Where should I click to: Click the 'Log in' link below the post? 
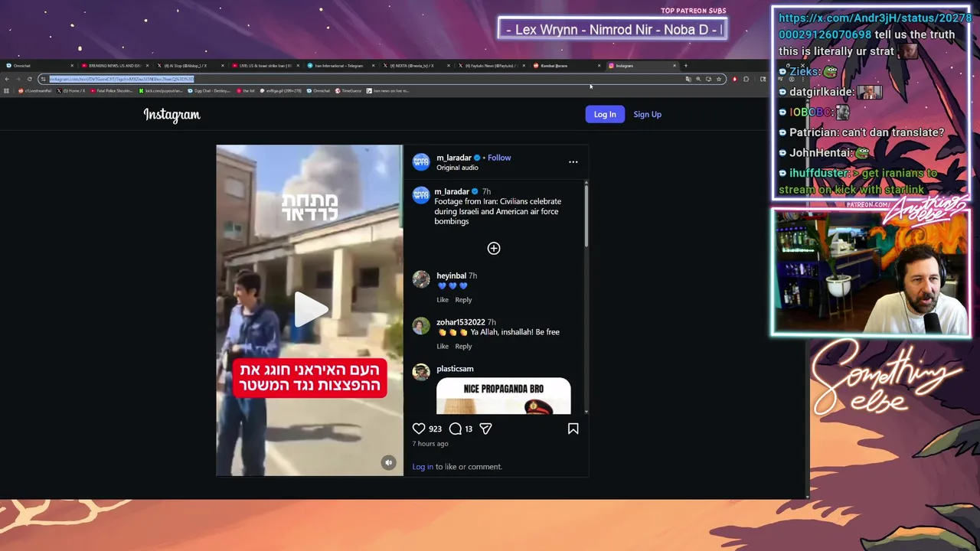point(423,467)
